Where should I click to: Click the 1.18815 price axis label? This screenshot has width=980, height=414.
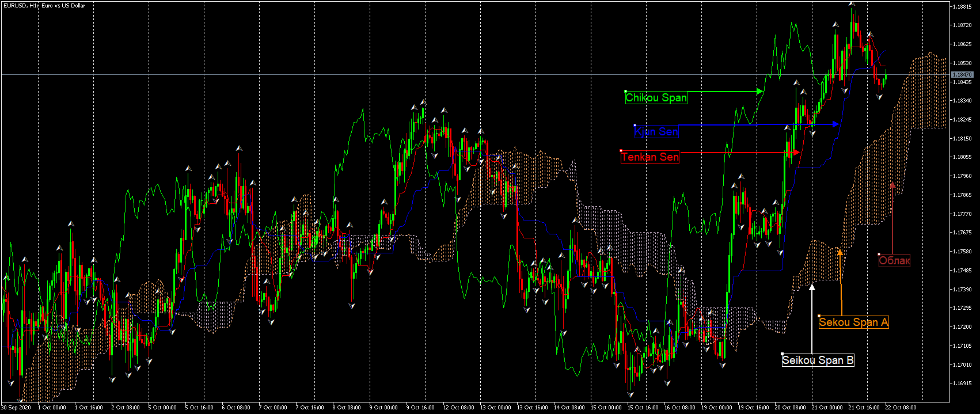click(x=962, y=7)
